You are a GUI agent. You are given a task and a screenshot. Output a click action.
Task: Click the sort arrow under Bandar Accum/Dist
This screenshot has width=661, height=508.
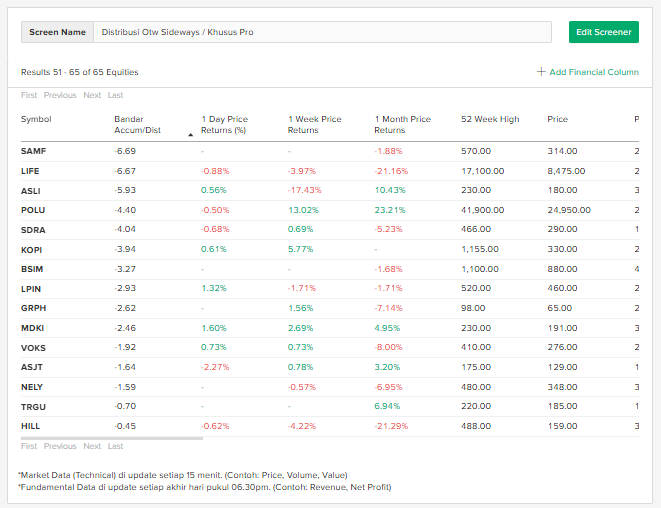(191, 133)
